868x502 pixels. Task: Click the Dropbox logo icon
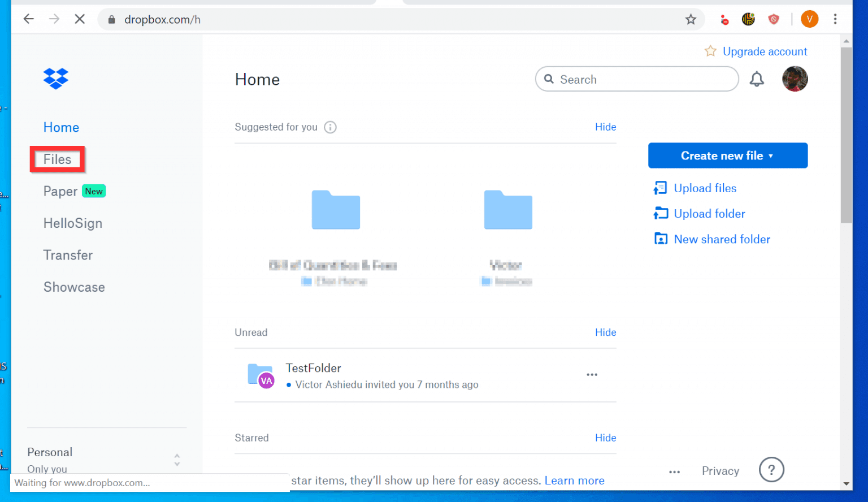click(56, 79)
